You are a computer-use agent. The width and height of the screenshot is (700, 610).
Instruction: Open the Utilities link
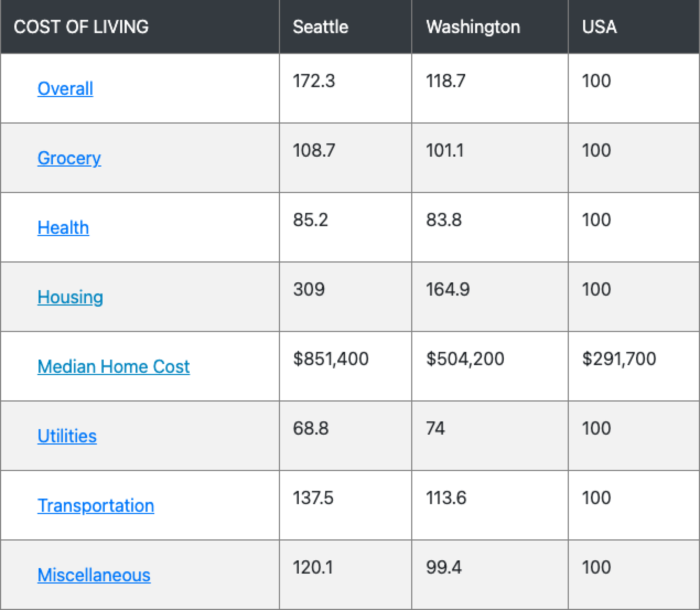[x=67, y=436]
